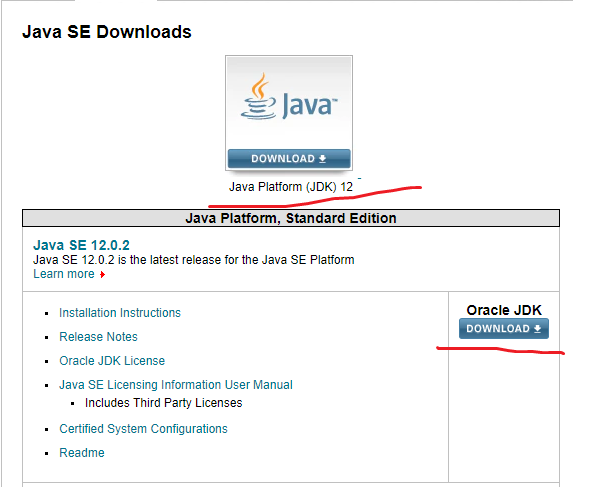Viewport: 603px width, 503px height.
Task: Open the Readme link
Action: click(82, 453)
